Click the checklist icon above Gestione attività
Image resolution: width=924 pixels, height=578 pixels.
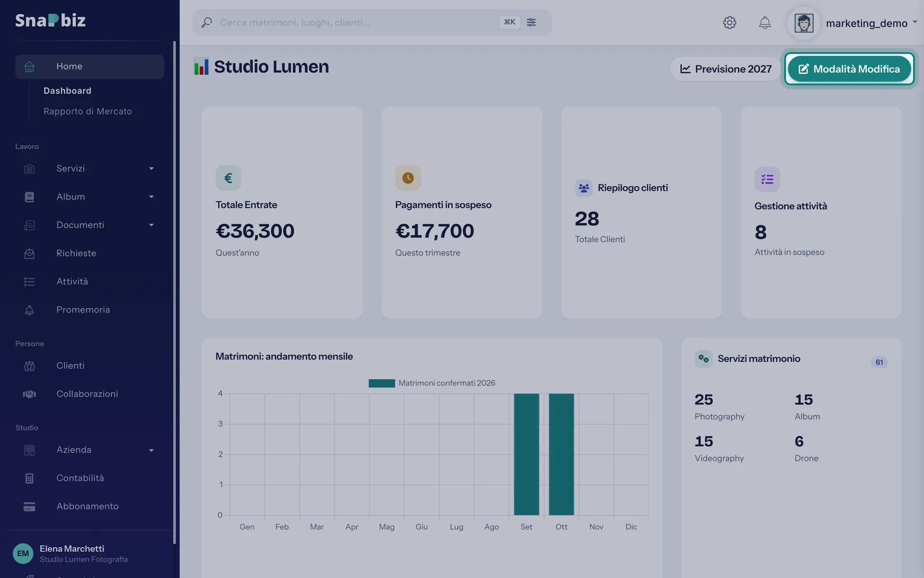click(x=767, y=179)
